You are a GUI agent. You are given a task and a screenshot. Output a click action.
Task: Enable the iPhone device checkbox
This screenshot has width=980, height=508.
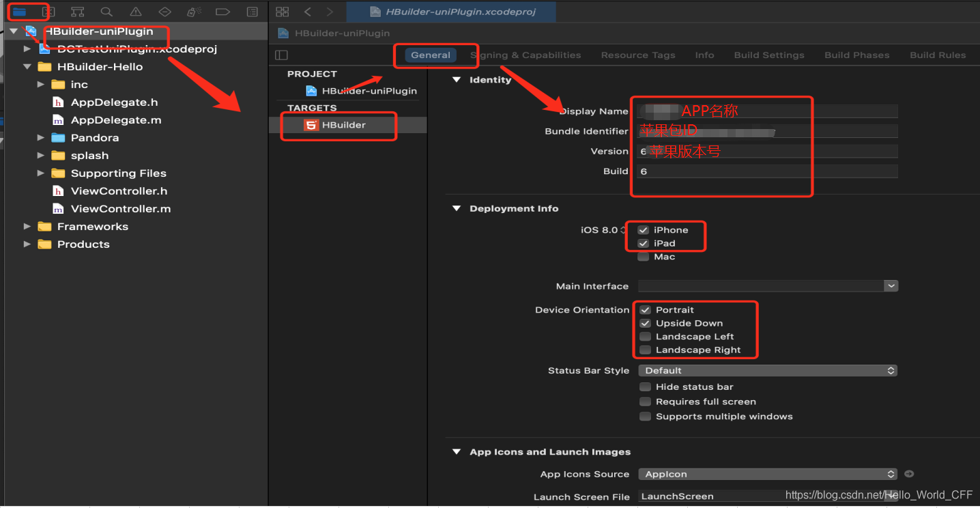click(644, 230)
